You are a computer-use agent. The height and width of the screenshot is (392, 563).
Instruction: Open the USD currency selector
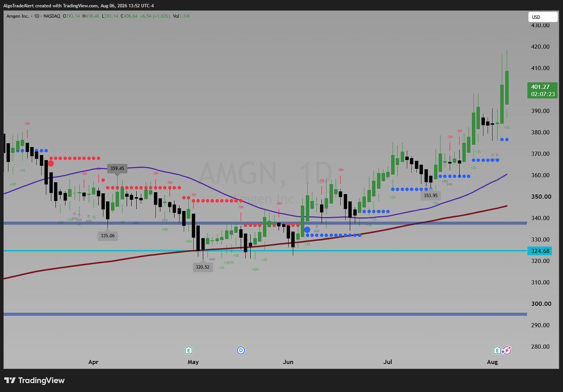pyautogui.click(x=543, y=17)
